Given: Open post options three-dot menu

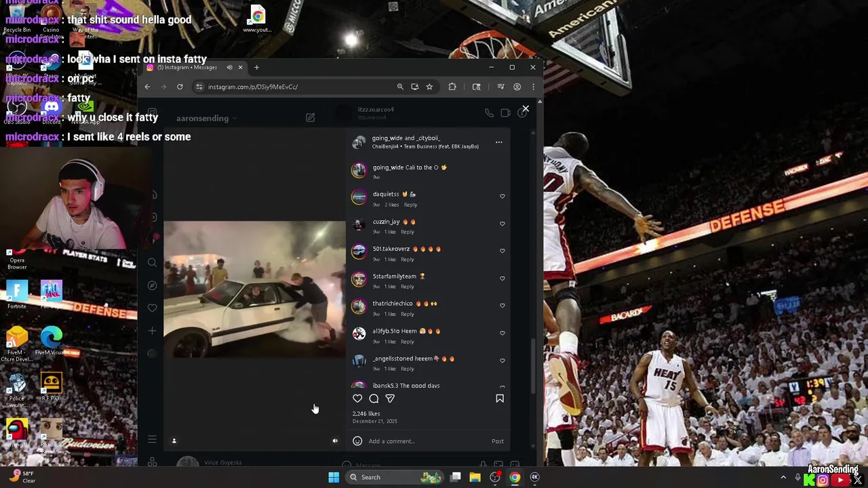Looking at the screenshot, I should point(498,142).
